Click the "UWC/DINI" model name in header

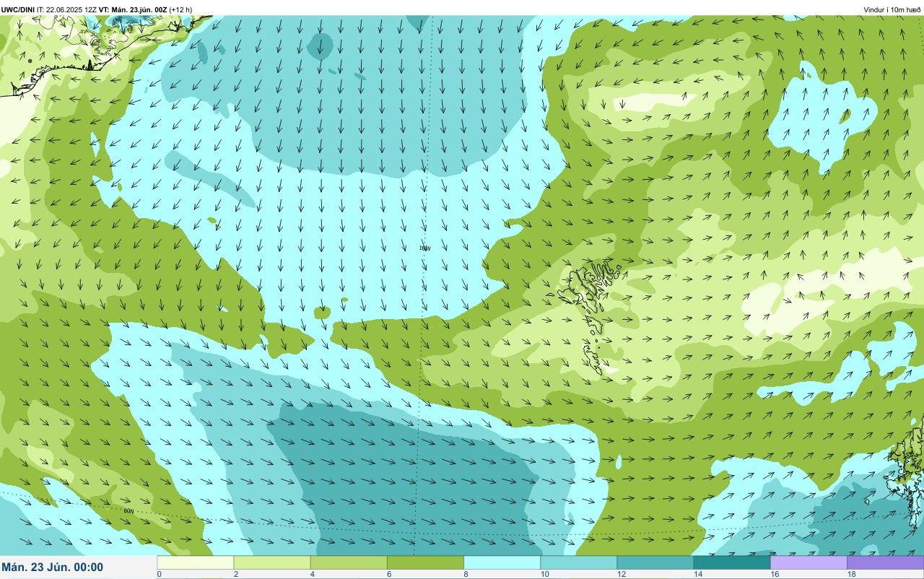pos(17,9)
